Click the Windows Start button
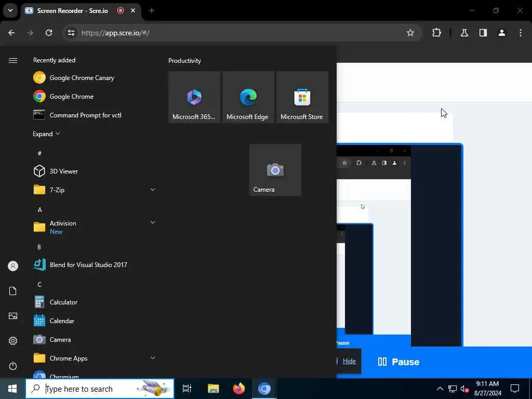Viewport: 532px width, 399px height. click(x=12, y=389)
